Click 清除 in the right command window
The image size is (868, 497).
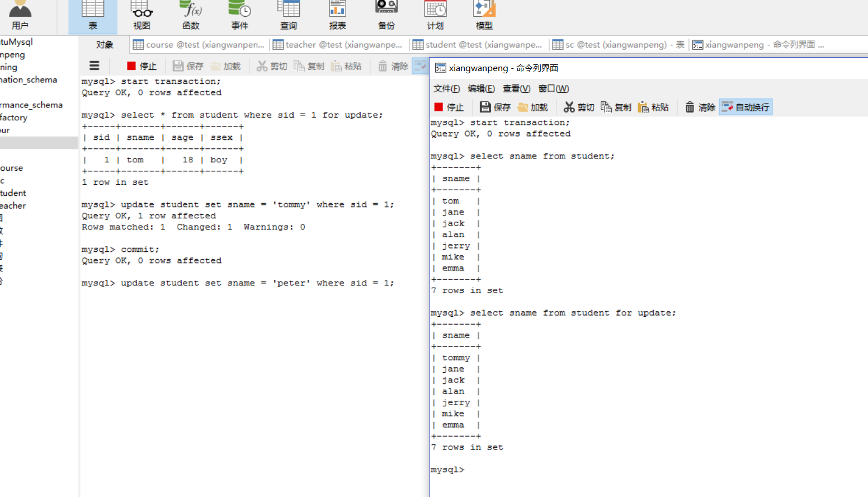click(x=700, y=107)
